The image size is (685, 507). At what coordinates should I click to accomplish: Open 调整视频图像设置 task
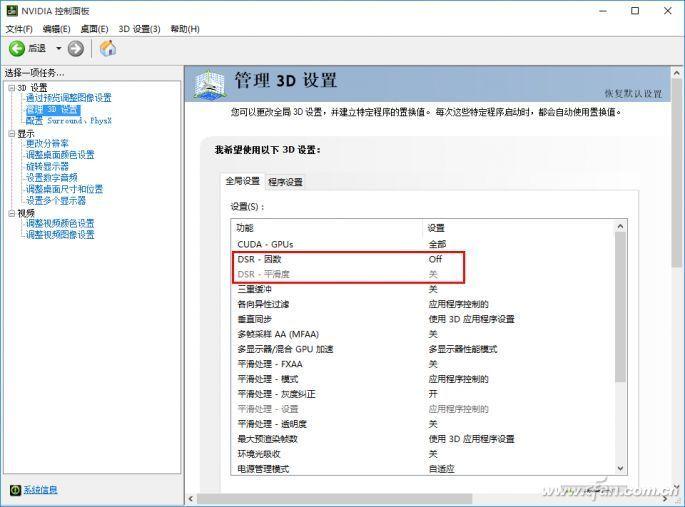click(x=60, y=235)
